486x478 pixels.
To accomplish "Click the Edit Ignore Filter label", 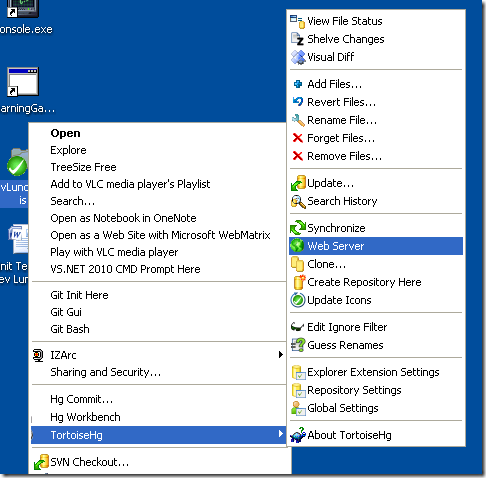I will 347,327.
